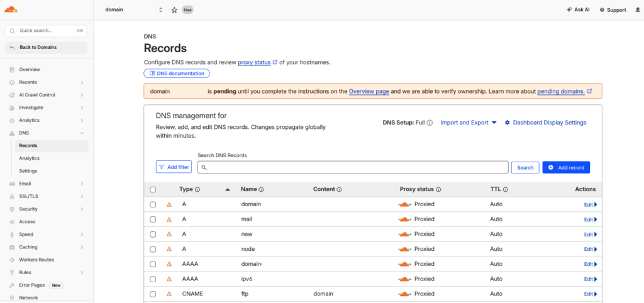Expand the Analytics sidebar section
Viewport: 644px width, 303px height.
click(82, 120)
